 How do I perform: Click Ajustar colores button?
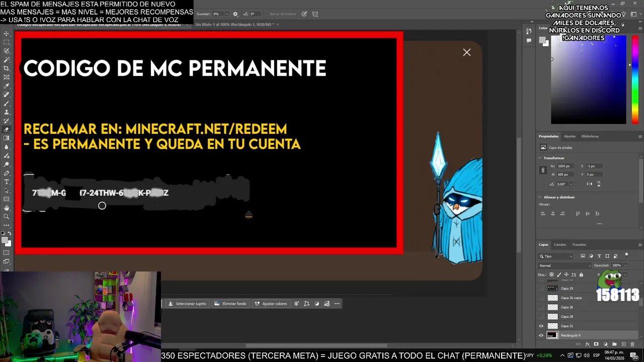[x=271, y=304]
